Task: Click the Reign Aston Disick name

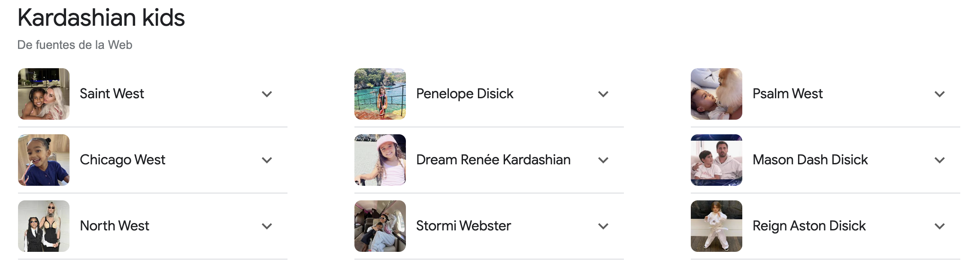Action: [x=809, y=226]
